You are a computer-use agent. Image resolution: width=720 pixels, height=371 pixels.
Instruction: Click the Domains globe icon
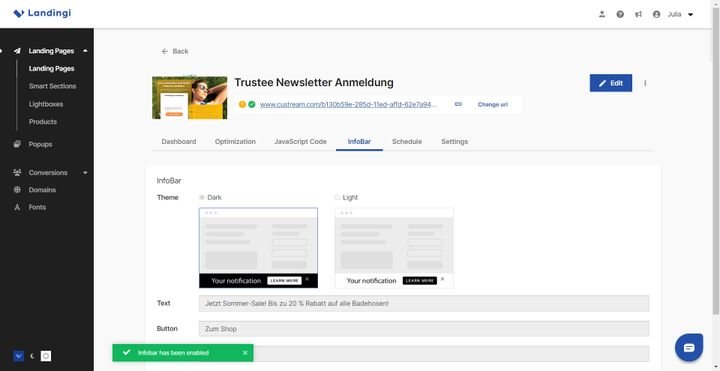17,190
